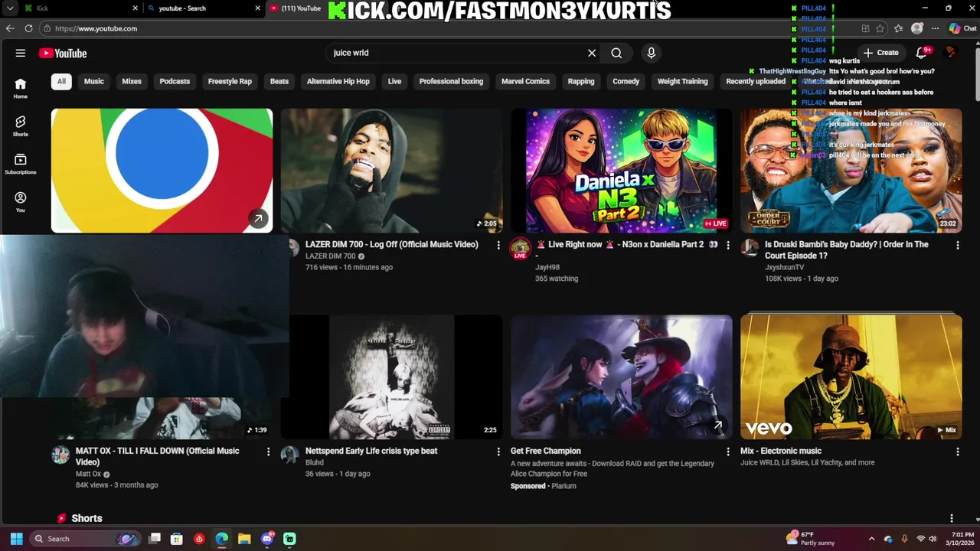Open File Explorer from the taskbar
This screenshot has height=551, width=980.
point(244,539)
